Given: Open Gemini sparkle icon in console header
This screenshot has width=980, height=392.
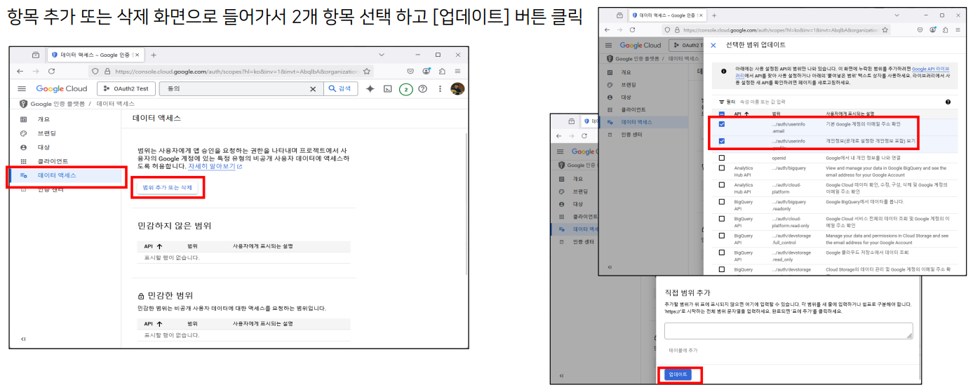Looking at the screenshot, I should 370,89.
